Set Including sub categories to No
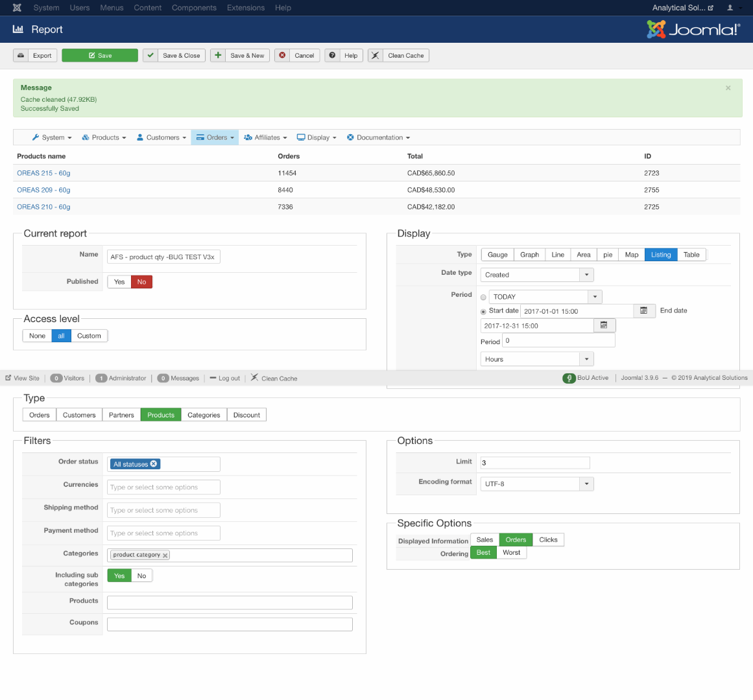The image size is (753, 700). (x=141, y=576)
